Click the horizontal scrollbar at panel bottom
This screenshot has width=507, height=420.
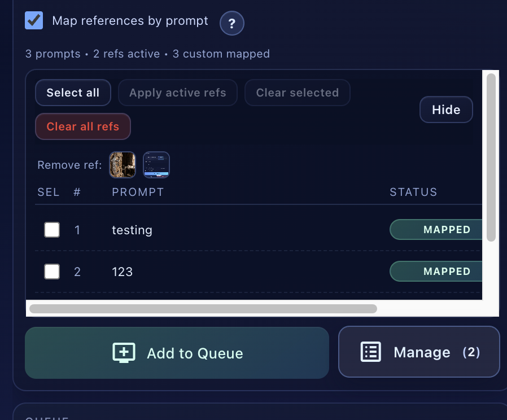point(203,308)
